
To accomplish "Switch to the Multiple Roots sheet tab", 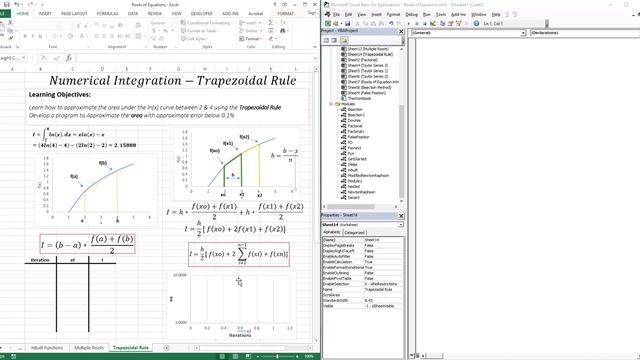I will click(x=89, y=348).
